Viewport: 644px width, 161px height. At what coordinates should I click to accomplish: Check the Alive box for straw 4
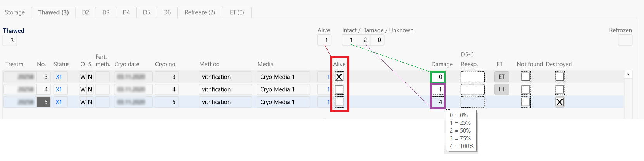339,89
